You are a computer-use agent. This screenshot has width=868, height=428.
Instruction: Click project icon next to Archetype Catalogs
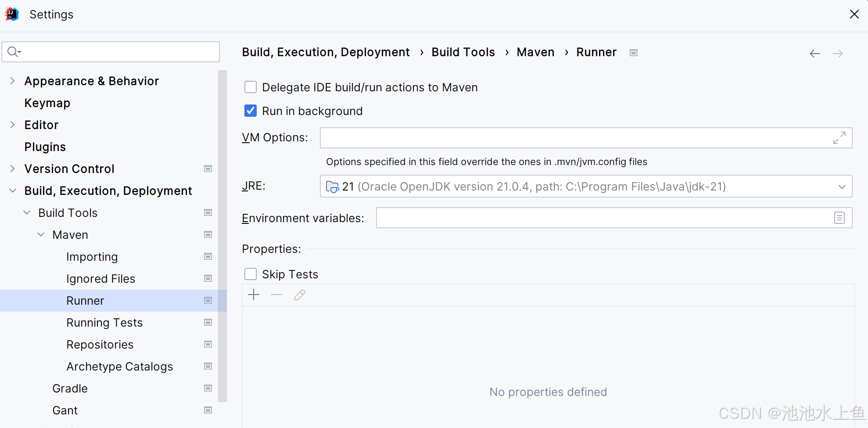208,366
